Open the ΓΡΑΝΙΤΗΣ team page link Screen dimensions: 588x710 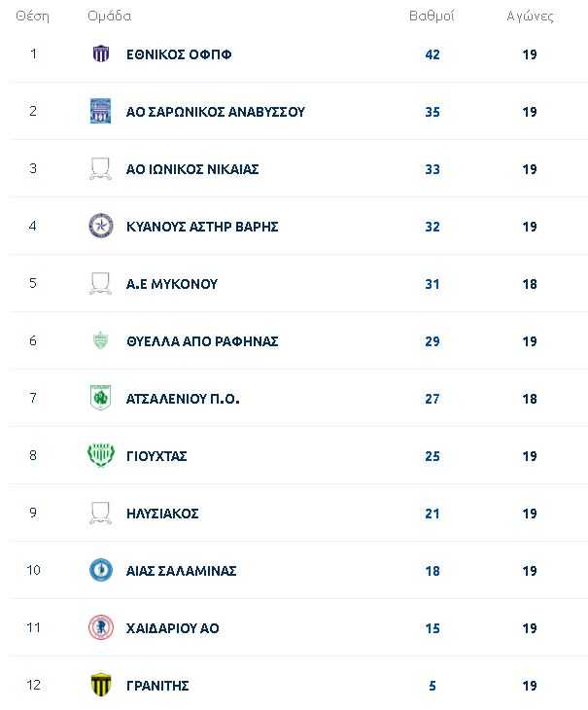[157, 686]
